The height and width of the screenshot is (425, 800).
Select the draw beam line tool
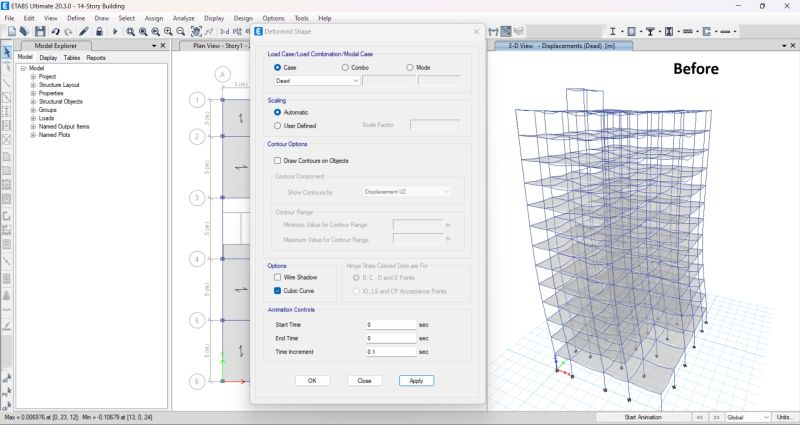(7, 83)
